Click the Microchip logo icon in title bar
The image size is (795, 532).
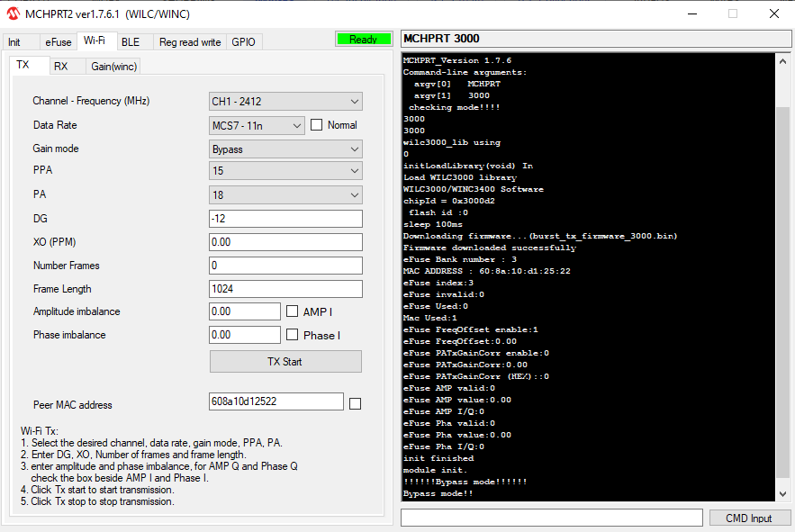(14, 14)
